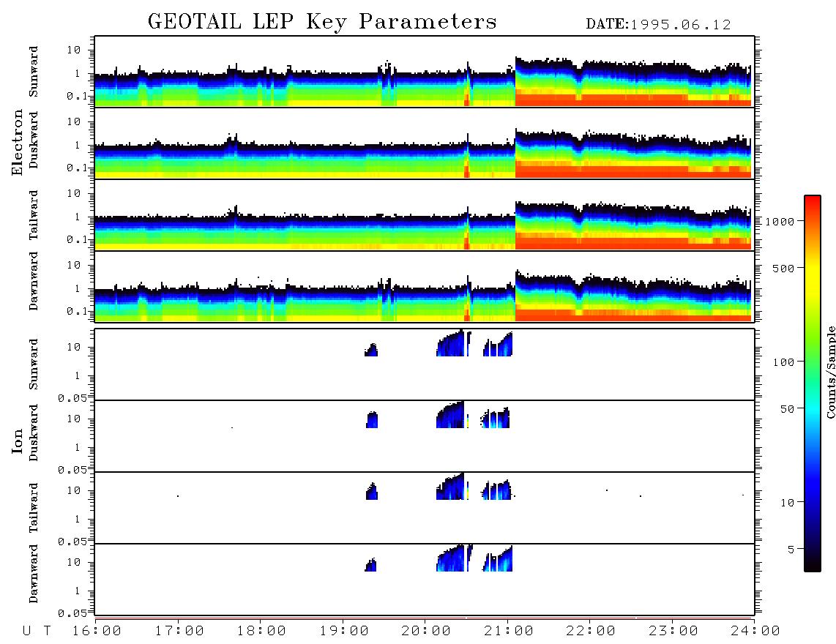The height and width of the screenshot is (644, 836).
Task: Click the "GEOTAIL LEP Key Parameters" title
Action: [322, 22]
